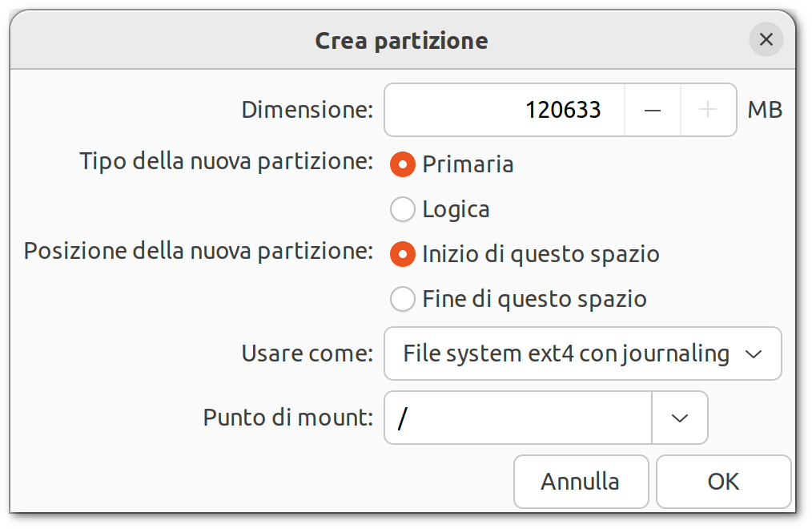Click the Crea partizione title bar
The height and width of the screenshot is (529, 812).
[x=401, y=40]
